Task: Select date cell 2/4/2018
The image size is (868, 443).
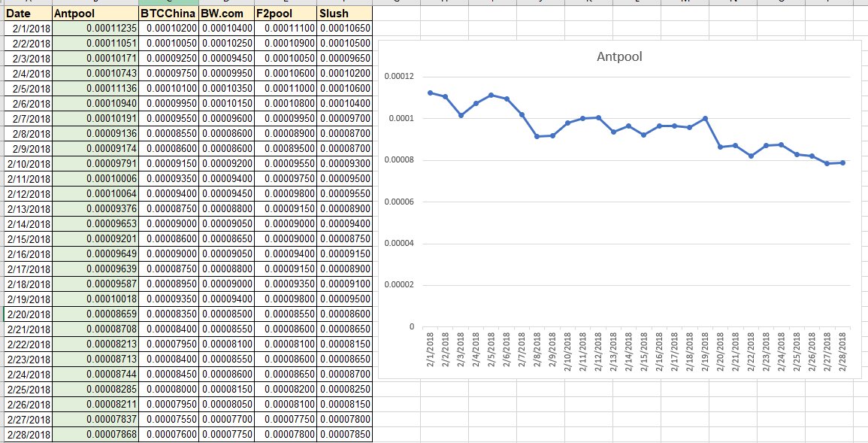Action: pyautogui.click(x=28, y=73)
